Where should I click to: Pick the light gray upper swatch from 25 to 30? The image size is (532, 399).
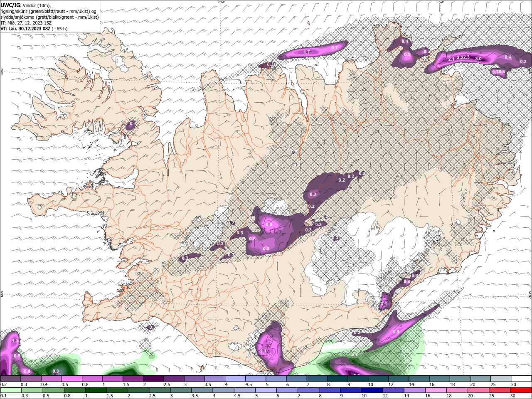500,379
